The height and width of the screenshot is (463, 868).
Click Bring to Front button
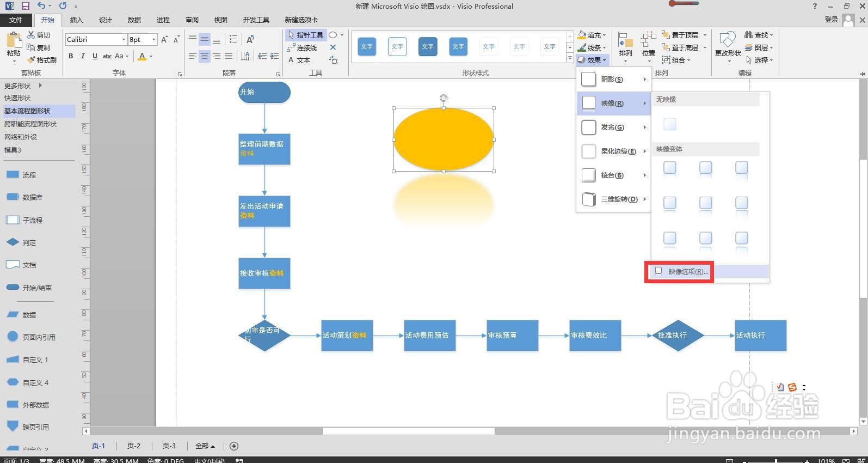pos(681,35)
